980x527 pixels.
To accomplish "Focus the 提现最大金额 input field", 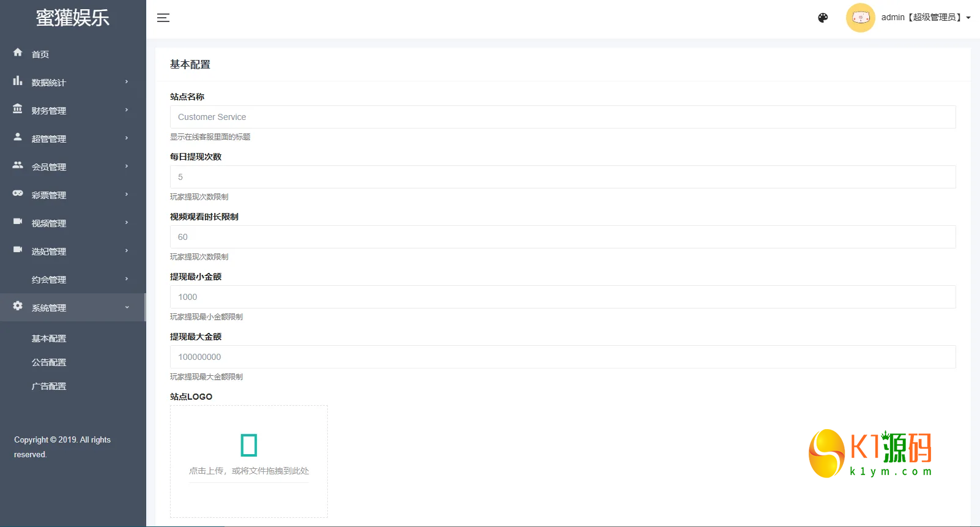I will pos(563,357).
